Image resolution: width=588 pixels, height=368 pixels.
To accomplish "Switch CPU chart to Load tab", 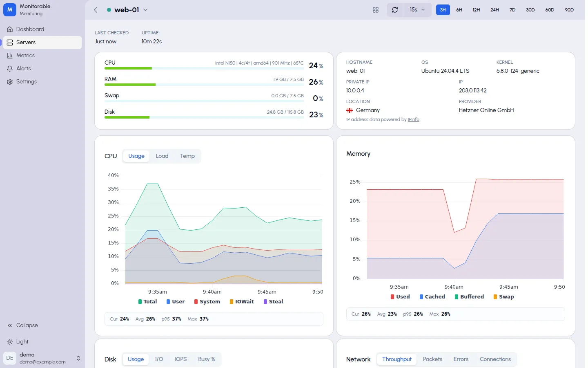I will [162, 156].
